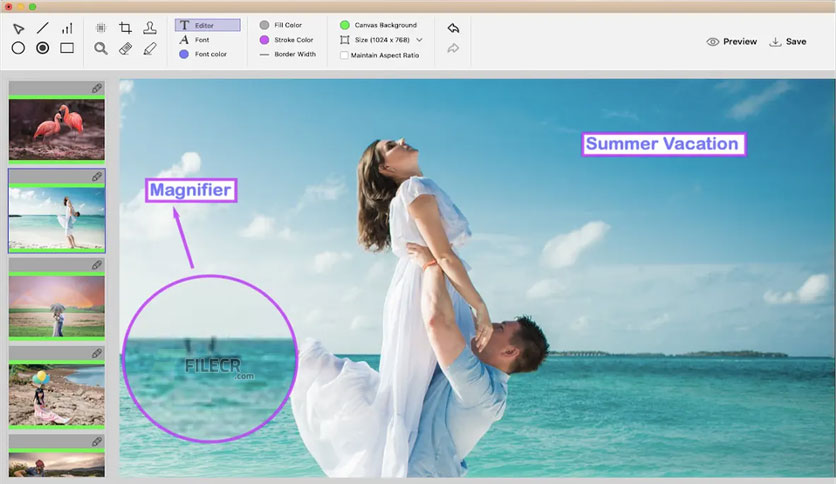Image resolution: width=836 pixels, height=484 pixels.
Task: Select the empty circle shape tool
Action: [18, 48]
